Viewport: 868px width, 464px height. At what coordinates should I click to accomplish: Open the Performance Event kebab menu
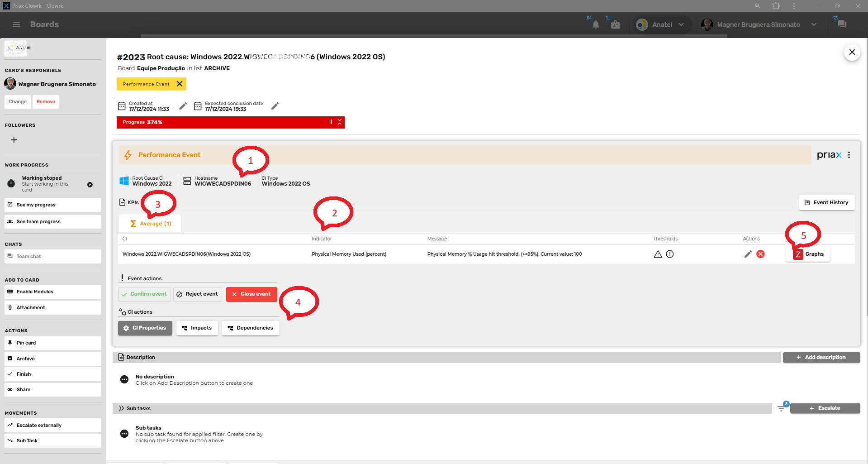pos(849,155)
